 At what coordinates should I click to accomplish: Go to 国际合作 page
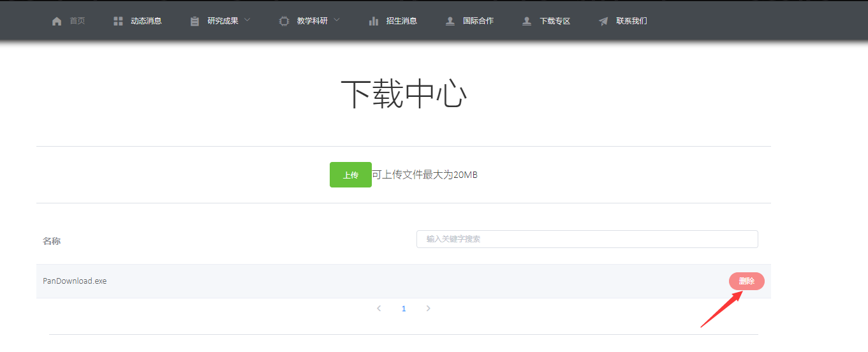click(478, 21)
